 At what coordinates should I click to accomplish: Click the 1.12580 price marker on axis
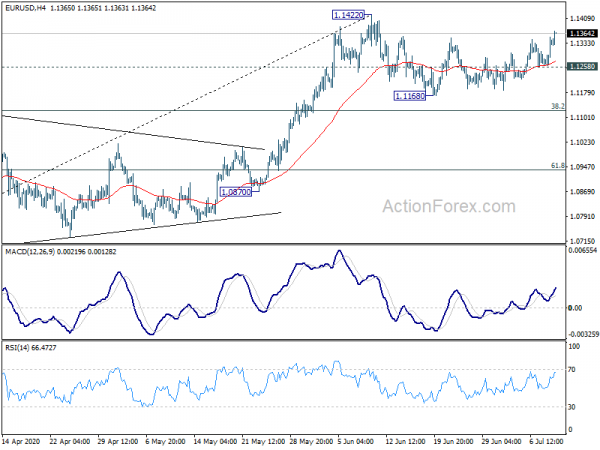(581, 66)
